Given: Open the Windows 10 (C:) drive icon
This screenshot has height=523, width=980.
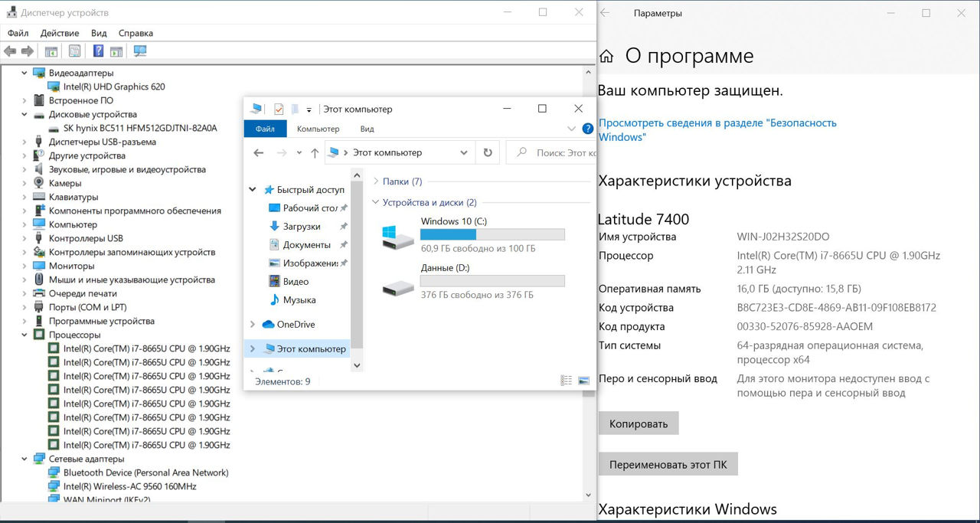Looking at the screenshot, I should (x=398, y=236).
